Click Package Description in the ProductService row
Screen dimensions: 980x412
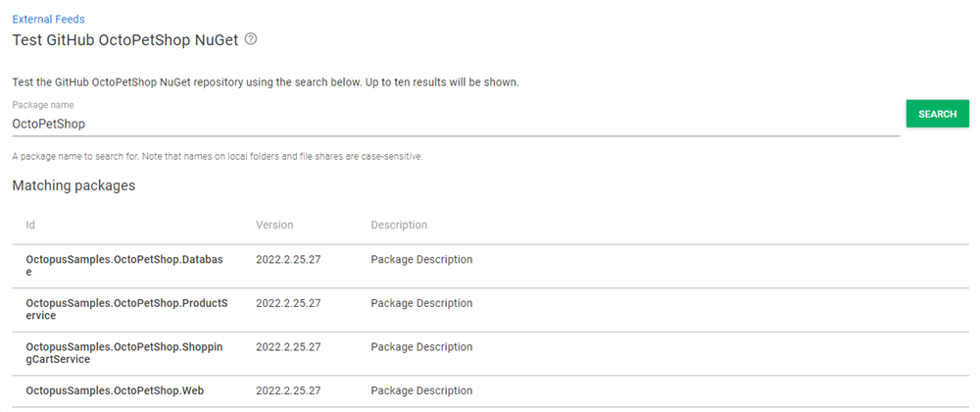(x=421, y=303)
